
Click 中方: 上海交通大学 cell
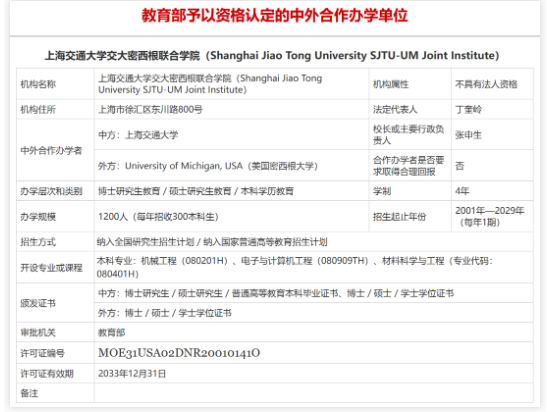[231, 135]
